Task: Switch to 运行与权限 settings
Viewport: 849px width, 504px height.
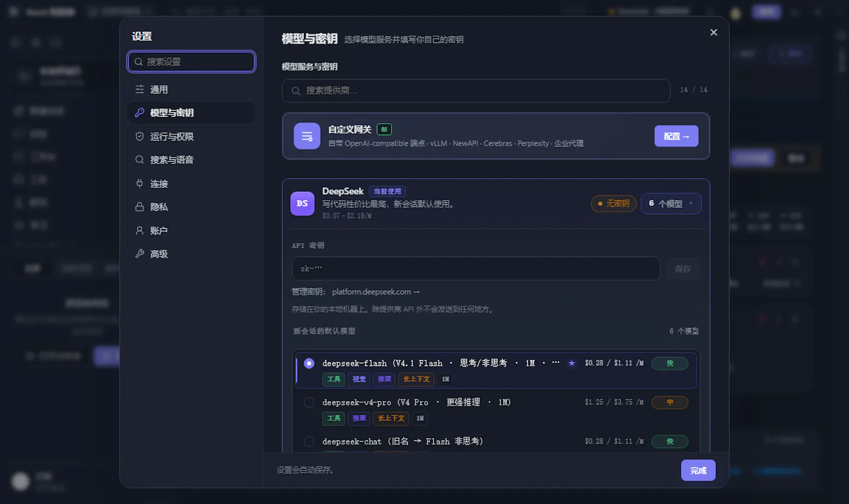Action: coord(191,136)
